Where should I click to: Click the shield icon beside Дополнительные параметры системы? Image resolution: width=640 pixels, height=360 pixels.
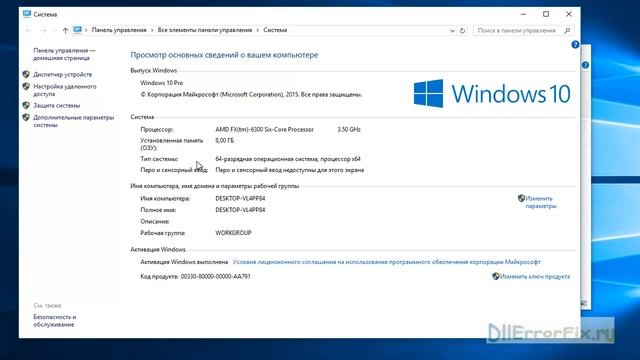pyautogui.click(x=26, y=118)
